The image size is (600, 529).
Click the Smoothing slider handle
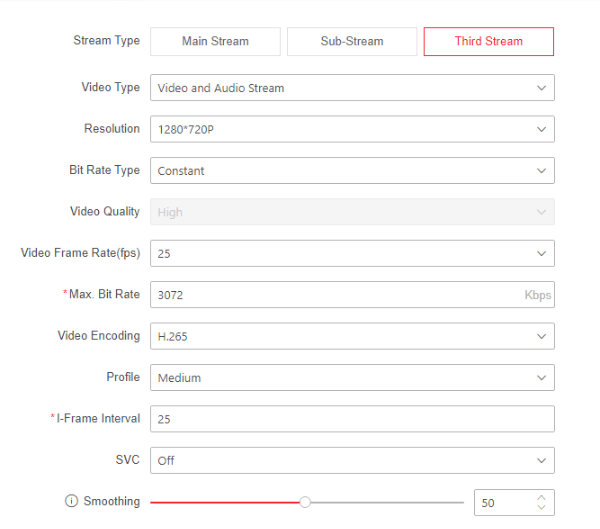click(x=305, y=502)
